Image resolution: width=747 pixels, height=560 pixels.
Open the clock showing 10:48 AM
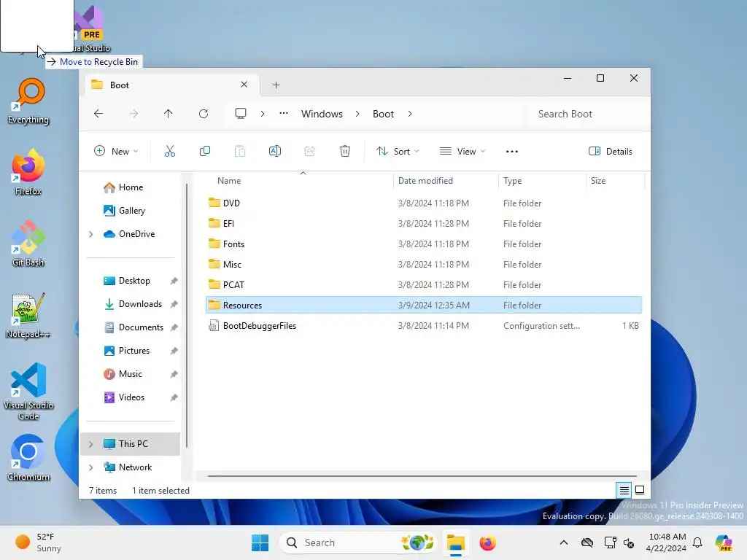pyautogui.click(x=667, y=542)
